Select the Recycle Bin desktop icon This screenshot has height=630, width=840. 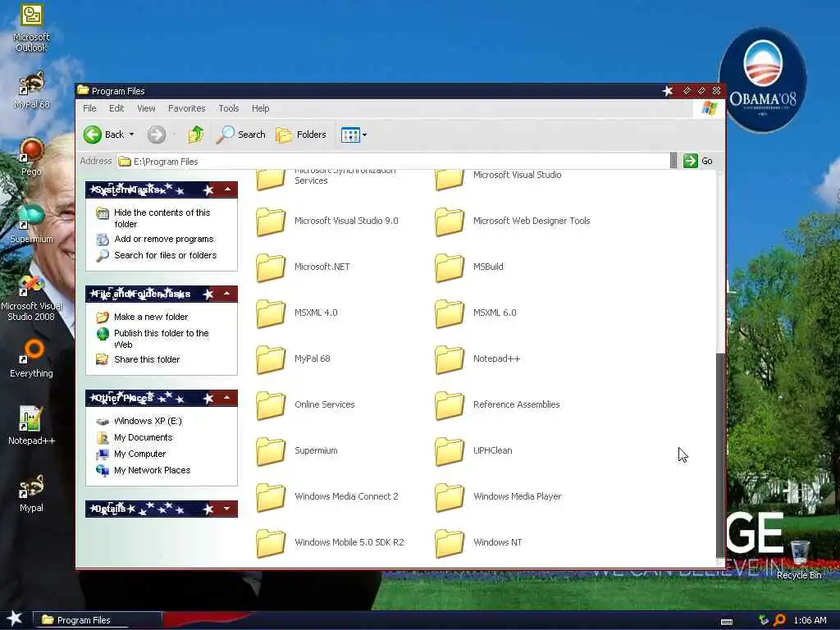(799, 559)
